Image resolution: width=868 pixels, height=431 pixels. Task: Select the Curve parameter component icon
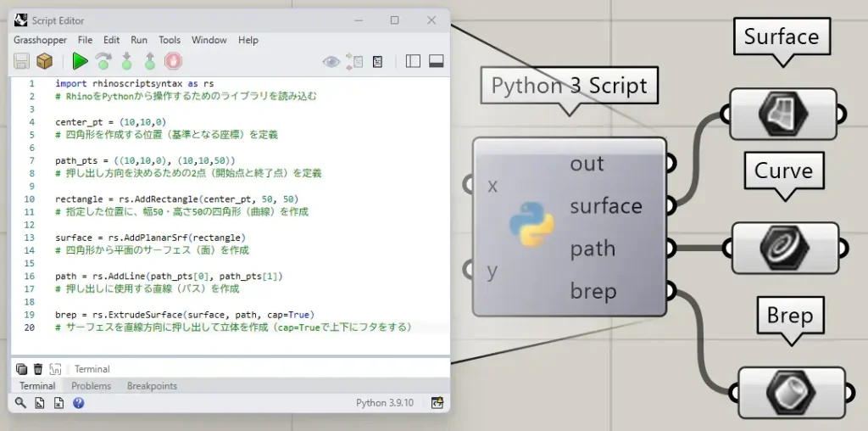tap(785, 249)
